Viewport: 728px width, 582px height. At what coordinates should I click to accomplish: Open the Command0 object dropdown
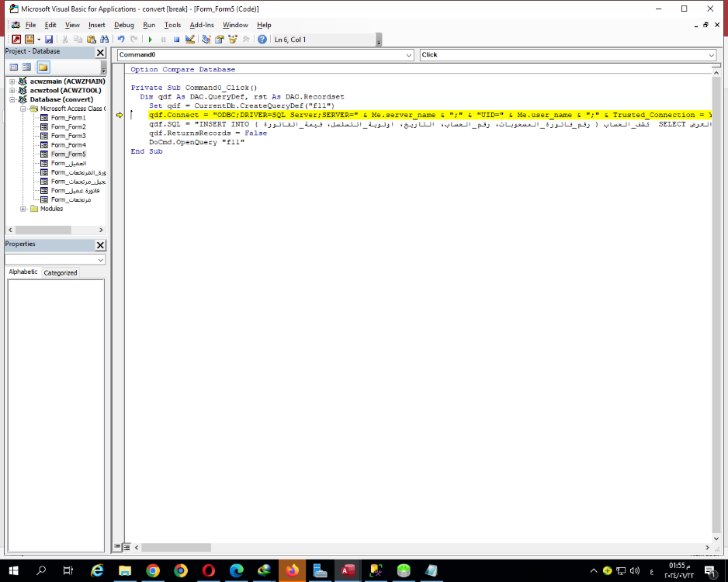coord(408,55)
